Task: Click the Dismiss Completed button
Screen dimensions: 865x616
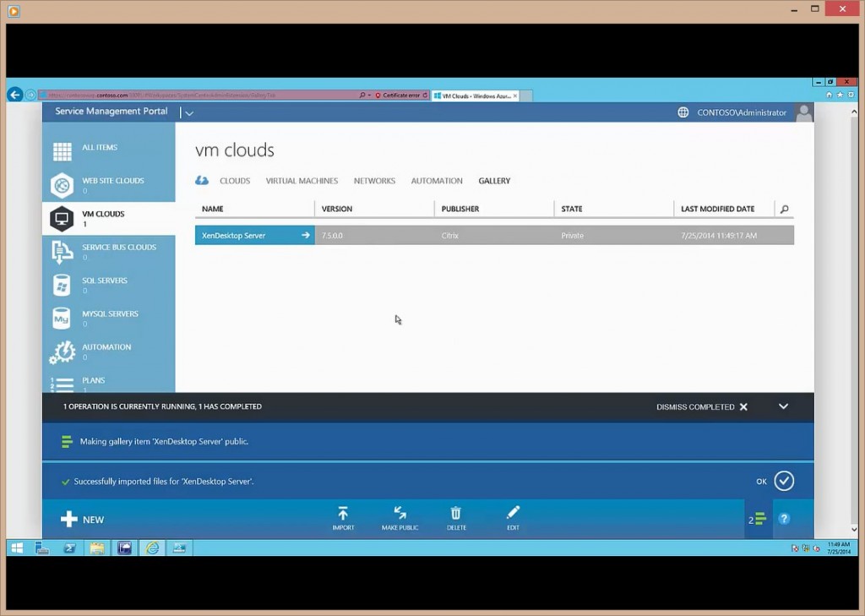Action: [701, 406]
